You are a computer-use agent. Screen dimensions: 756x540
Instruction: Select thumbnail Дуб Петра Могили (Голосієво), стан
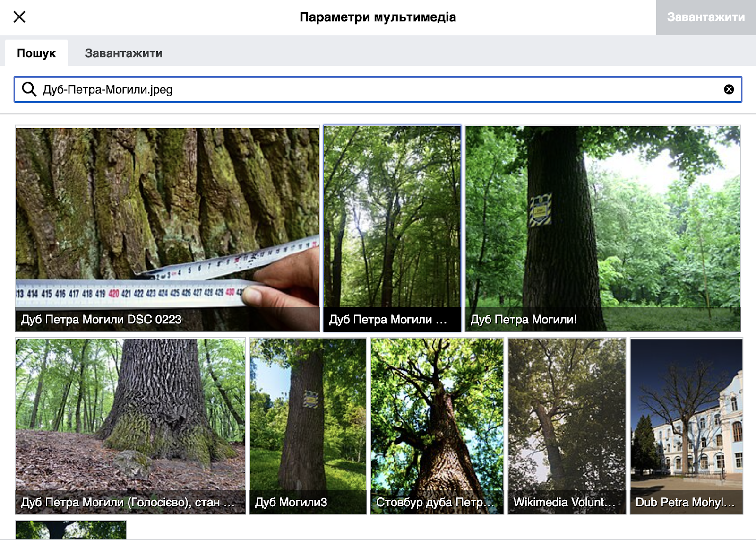point(130,426)
